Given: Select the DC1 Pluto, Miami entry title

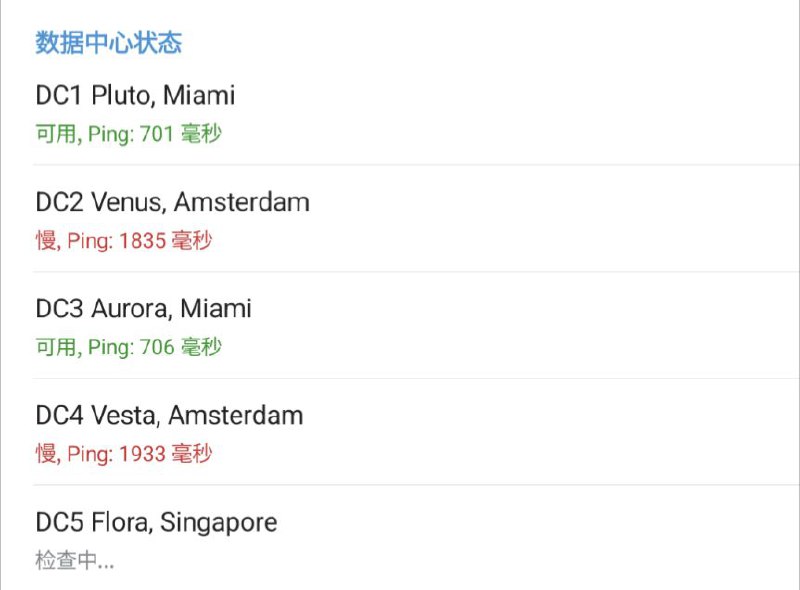Looking at the screenshot, I should pos(136,95).
